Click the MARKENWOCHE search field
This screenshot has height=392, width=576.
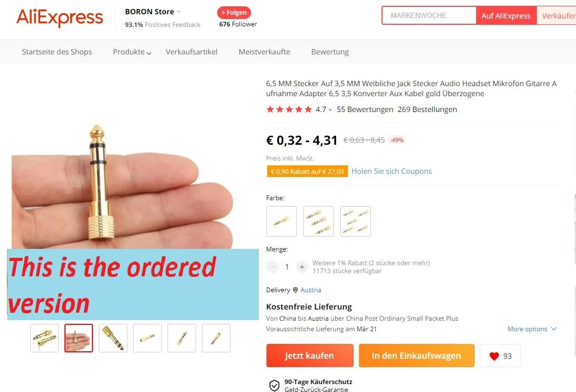tap(429, 15)
